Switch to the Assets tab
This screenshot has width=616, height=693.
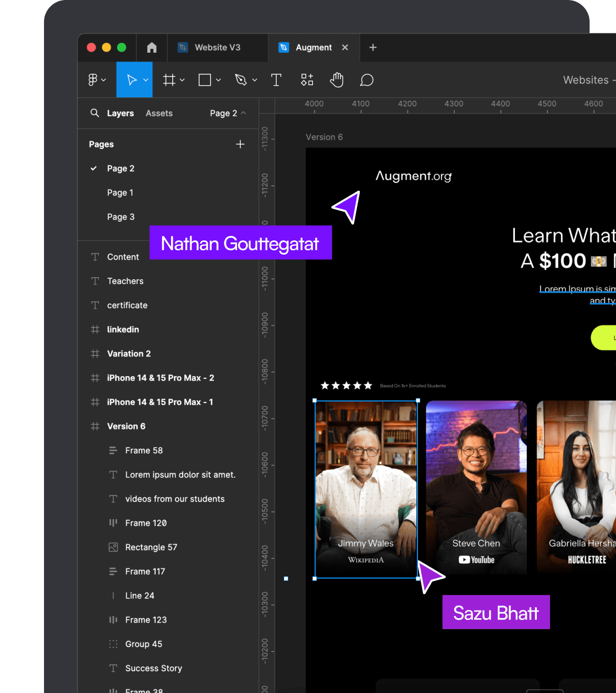159,113
